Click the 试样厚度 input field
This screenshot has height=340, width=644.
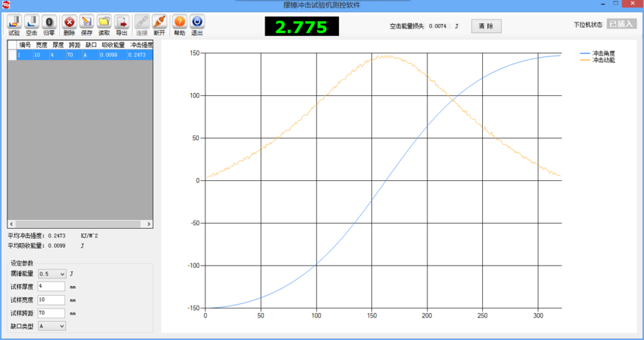coord(51,287)
